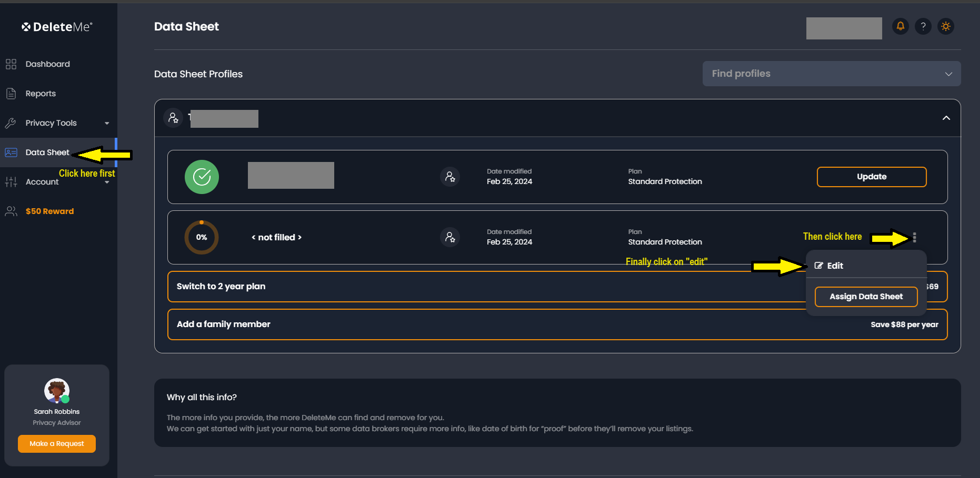Click user-star icon in not filled row
The height and width of the screenshot is (478, 980).
[x=450, y=237]
